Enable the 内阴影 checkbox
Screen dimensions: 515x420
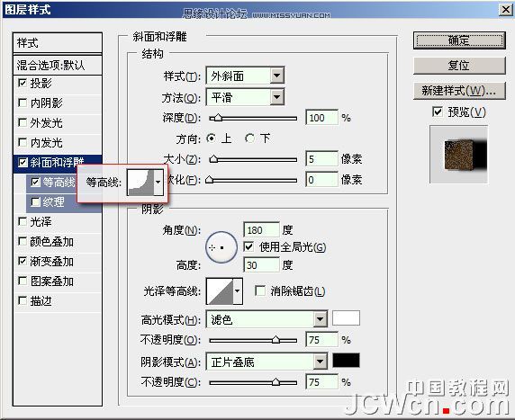click(23, 103)
